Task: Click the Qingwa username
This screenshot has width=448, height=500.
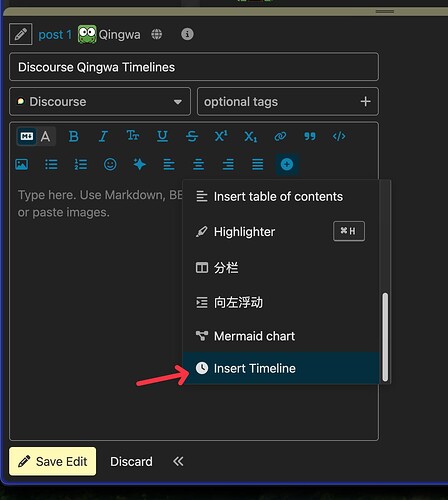Action: 119,35
